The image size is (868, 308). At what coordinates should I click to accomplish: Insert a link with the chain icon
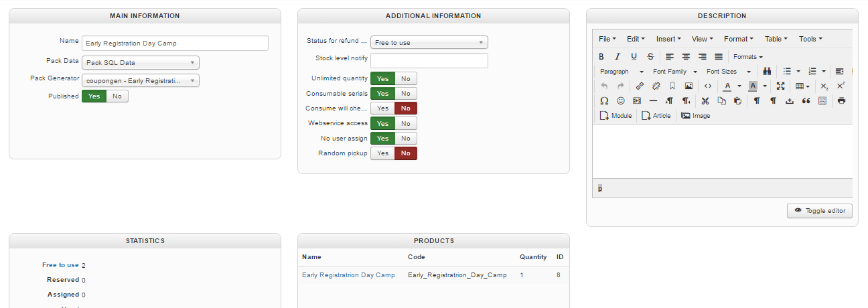tap(640, 86)
